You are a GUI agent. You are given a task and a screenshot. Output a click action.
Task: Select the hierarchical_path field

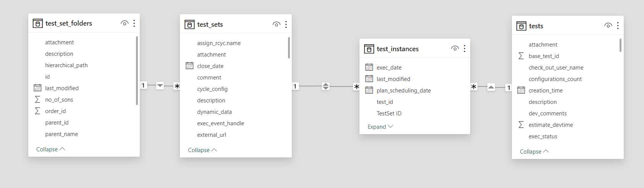[66, 65]
